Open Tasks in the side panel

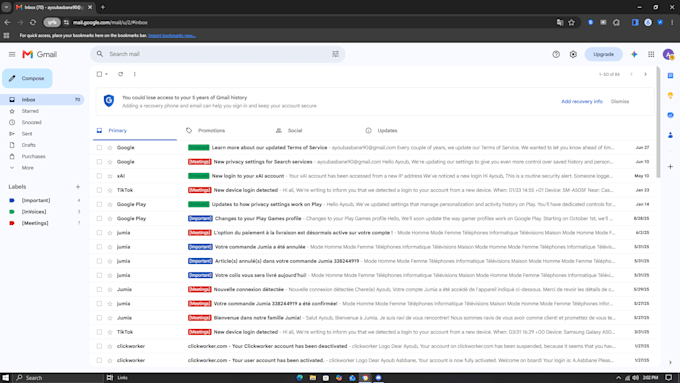click(670, 115)
